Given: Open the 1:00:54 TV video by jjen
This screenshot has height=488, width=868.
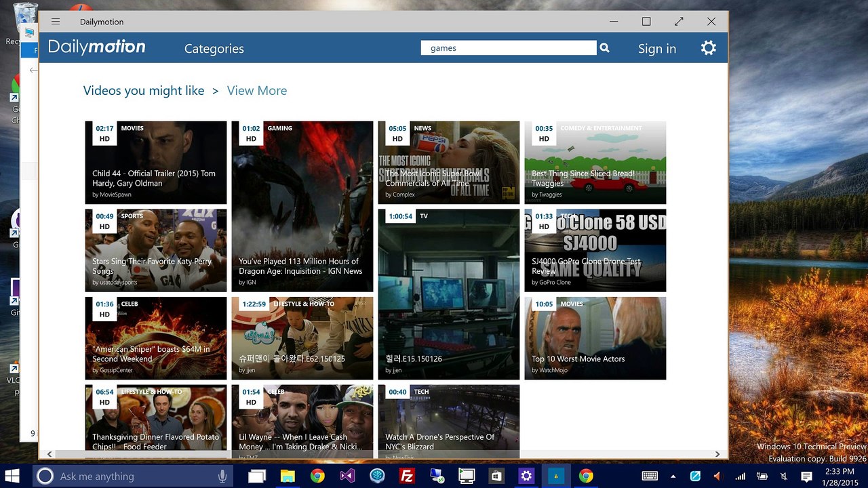Looking at the screenshot, I should click(x=449, y=294).
